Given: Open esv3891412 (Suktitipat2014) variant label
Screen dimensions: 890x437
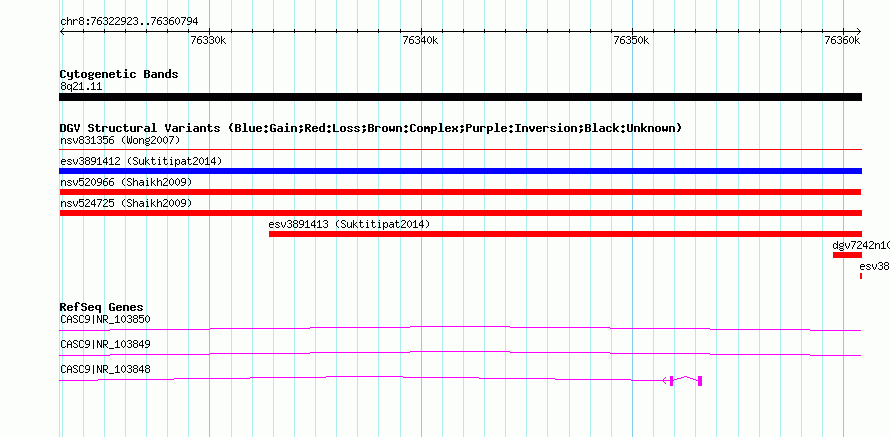Looking at the screenshot, I should click(x=141, y=161).
